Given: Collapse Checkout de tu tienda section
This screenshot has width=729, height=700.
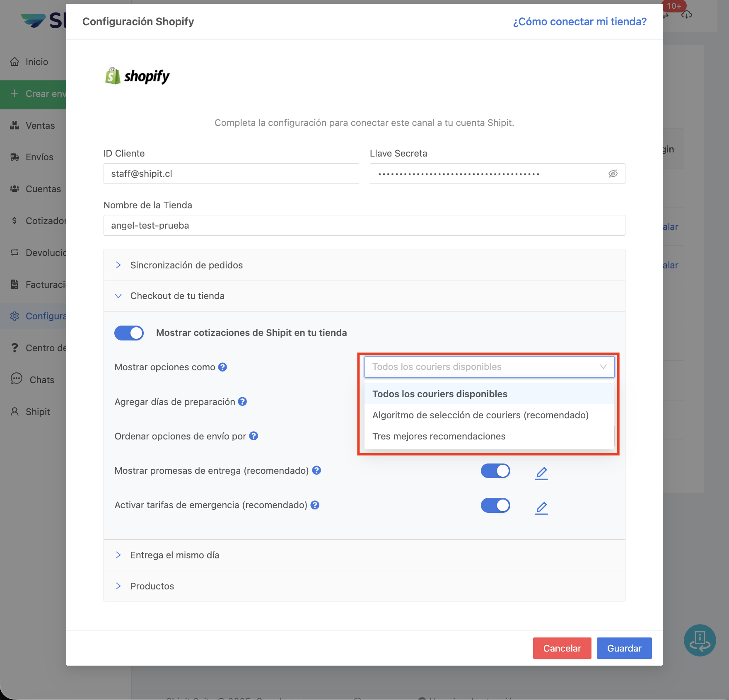Looking at the screenshot, I should click(177, 296).
